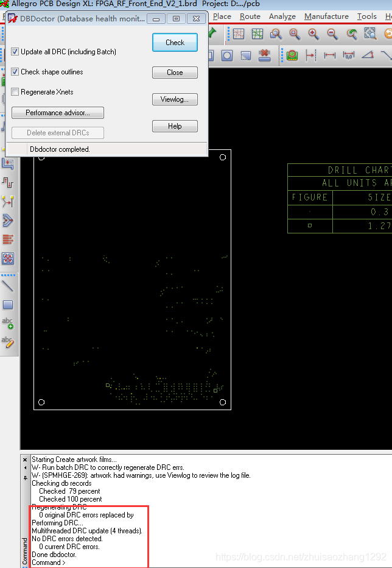This screenshot has width=392, height=568.
Task: Click the FIGURE column header in drill chart
Action: pos(310,197)
